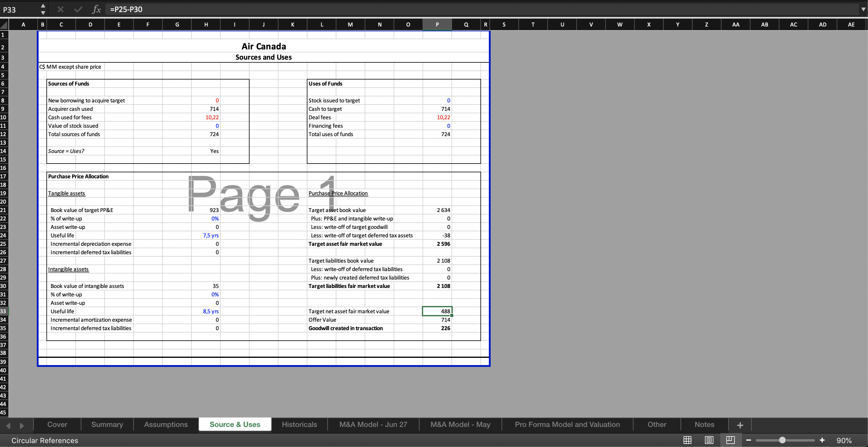Switch to Normal view icon
Viewport: 868px width, 447px height.
687,440
